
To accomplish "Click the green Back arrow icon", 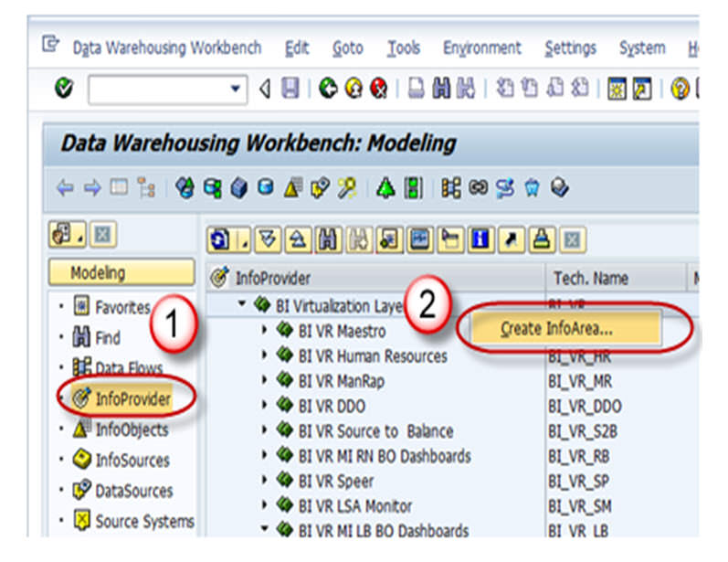I will click(x=329, y=90).
